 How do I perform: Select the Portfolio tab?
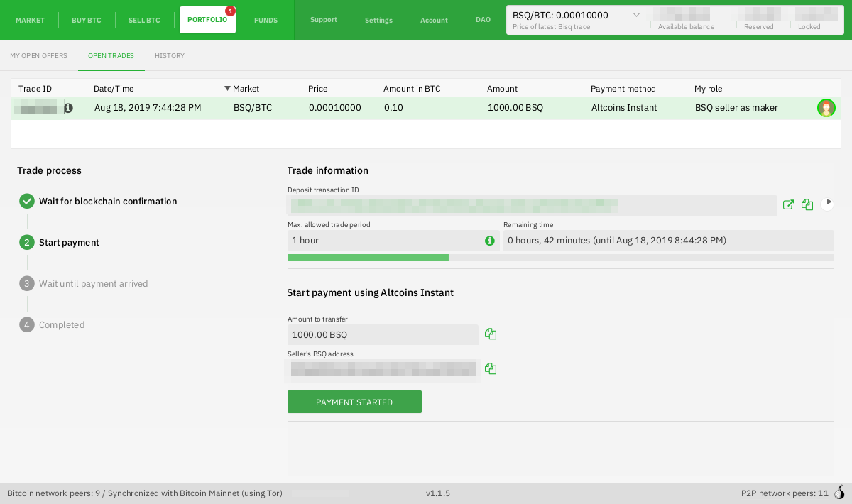[207, 20]
